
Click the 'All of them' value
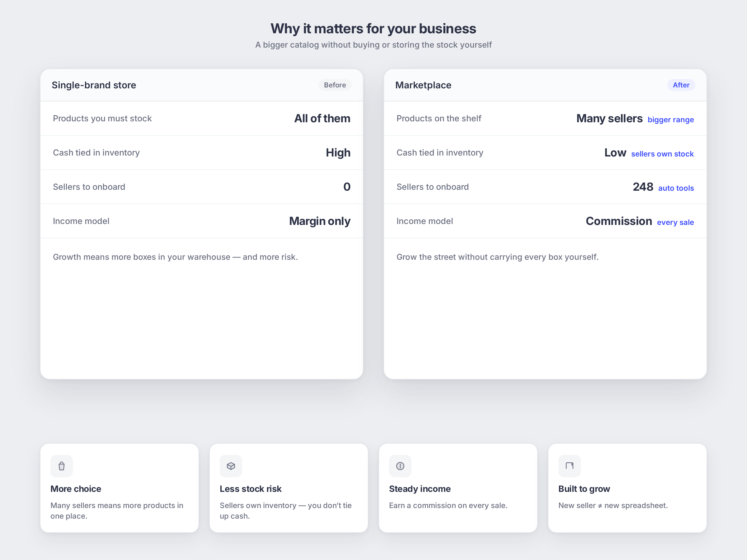click(x=322, y=119)
